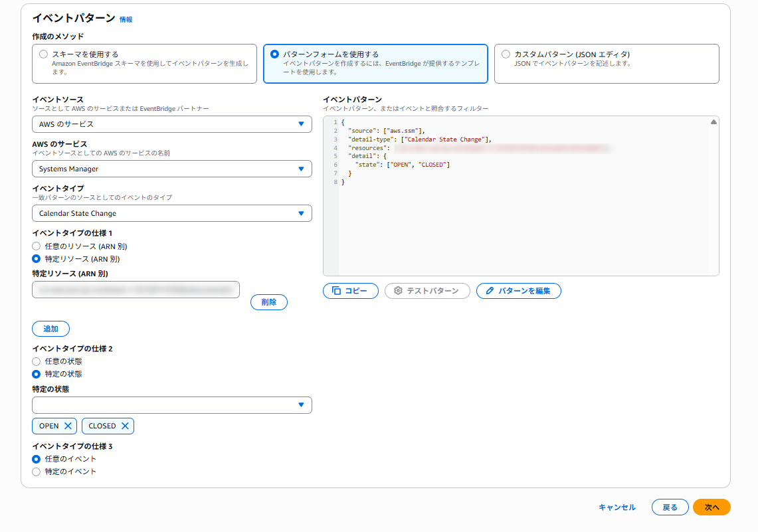Expand the Systems Manager service dropdown
Viewport: 758px width, 532px height.
(x=171, y=169)
